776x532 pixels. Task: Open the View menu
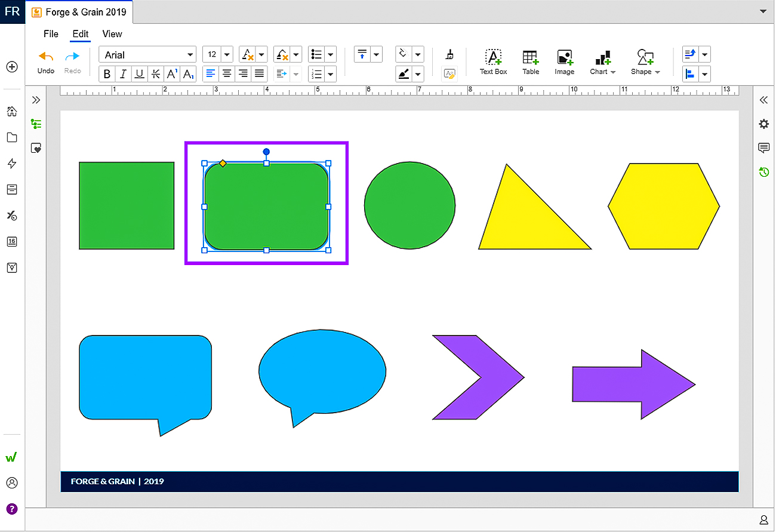click(112, 34)
